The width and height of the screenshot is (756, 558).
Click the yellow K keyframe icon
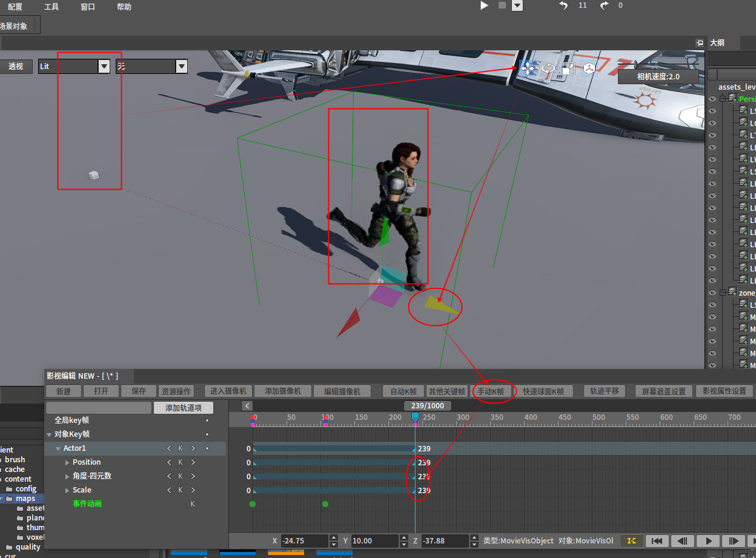(x=632, y=541)
